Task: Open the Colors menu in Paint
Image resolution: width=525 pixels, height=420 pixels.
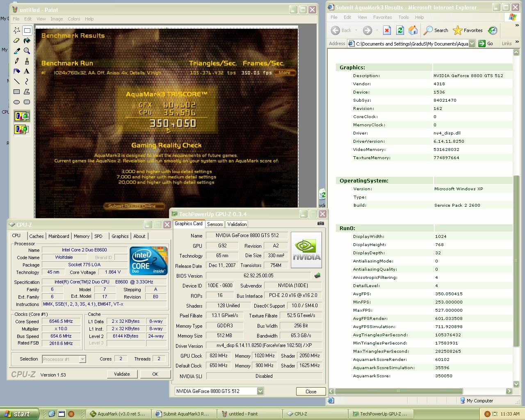Action: click(x=74, y=19)
